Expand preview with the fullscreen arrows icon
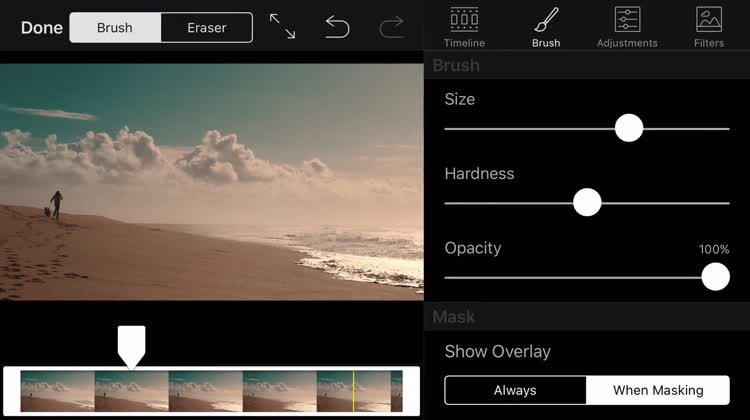 [282, 26]
